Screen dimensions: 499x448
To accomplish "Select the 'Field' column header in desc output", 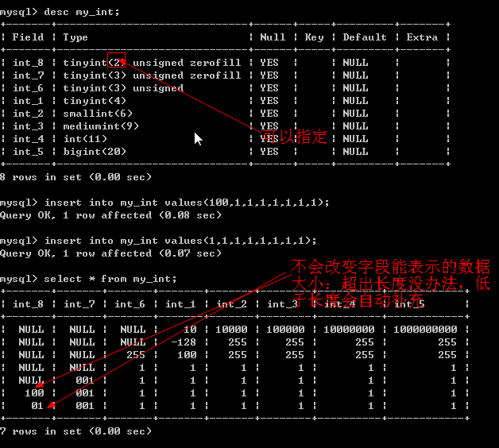I will click(x=29, y=37).
